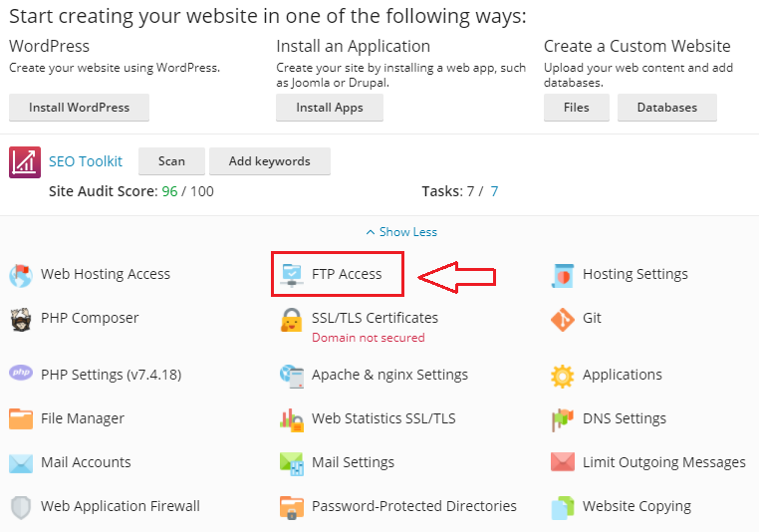Screen dimensions: 759x532
Task: Open the Databases button
Action: [667, 108]
